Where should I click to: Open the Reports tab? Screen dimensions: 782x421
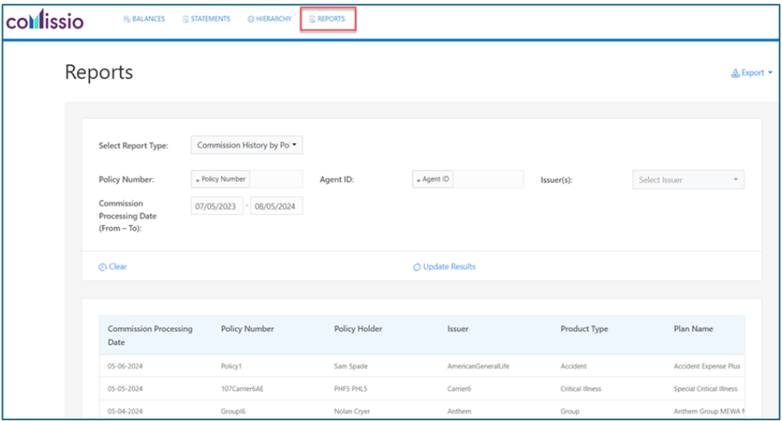pyautogui.click(x=327, y=19)
